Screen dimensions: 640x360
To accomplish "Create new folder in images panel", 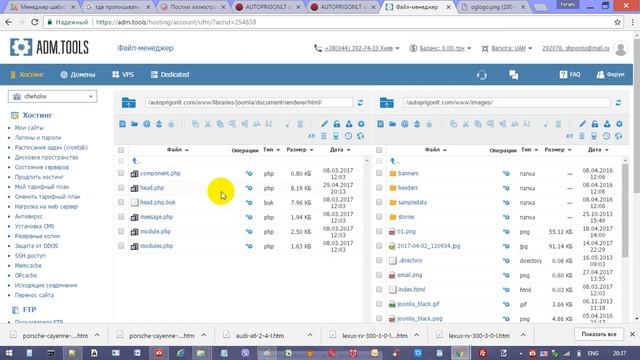I will click(x=392, y=124).
